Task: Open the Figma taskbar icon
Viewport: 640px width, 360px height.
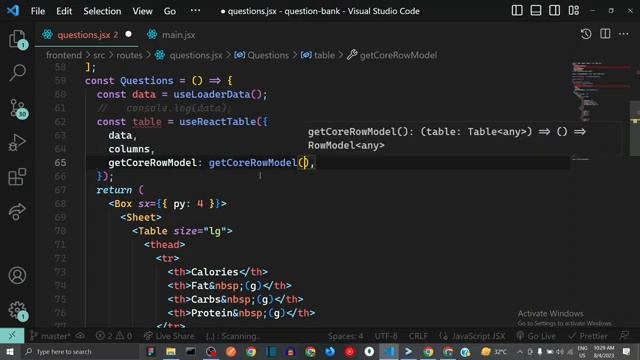Action: (x=151, y=351)
